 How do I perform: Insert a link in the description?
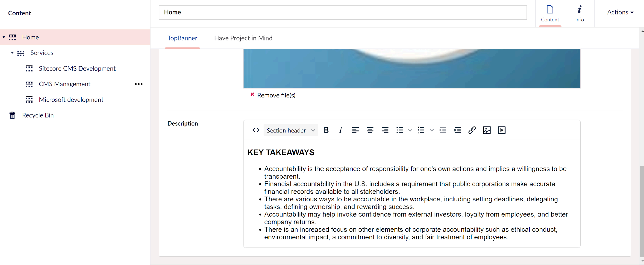tap(472, 130)
